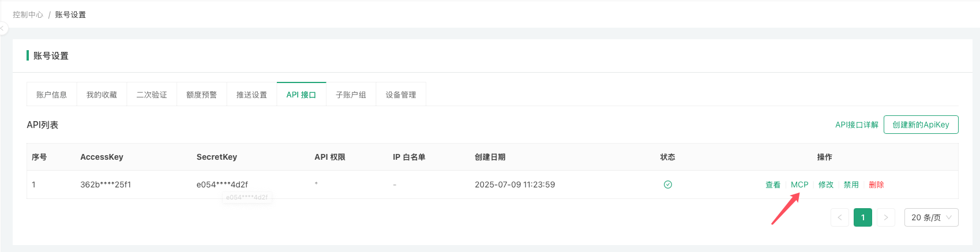The width and height of the screenshot is (980, 252).
Task: Click 删除 to delete the API key
Action: pyautogui.click(x=876, y=185)
